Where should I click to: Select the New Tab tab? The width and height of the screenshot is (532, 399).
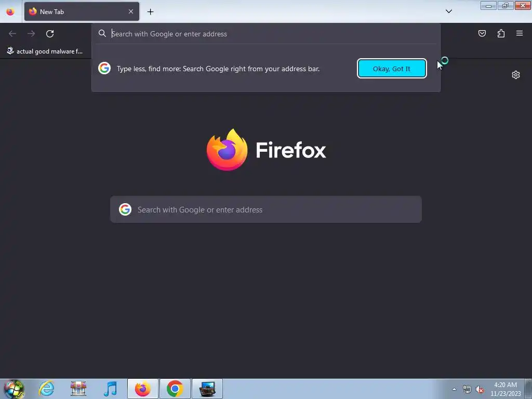coord(82,11)
